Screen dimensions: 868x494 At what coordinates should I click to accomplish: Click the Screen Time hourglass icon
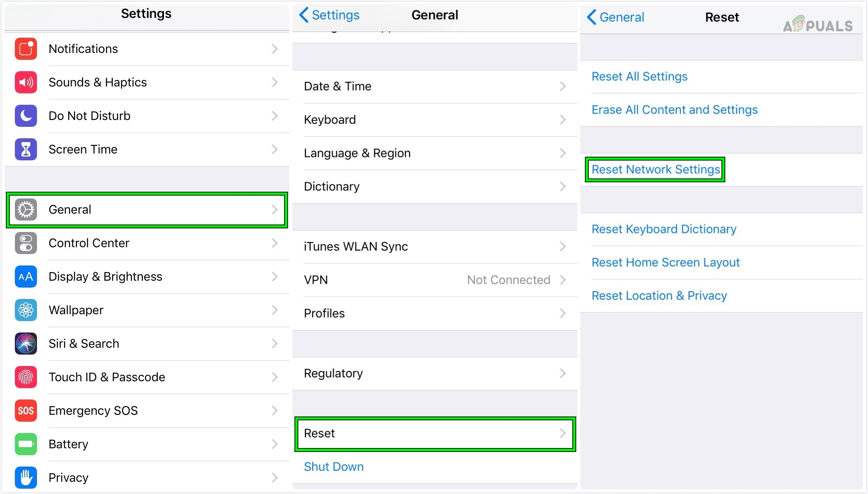25,149
